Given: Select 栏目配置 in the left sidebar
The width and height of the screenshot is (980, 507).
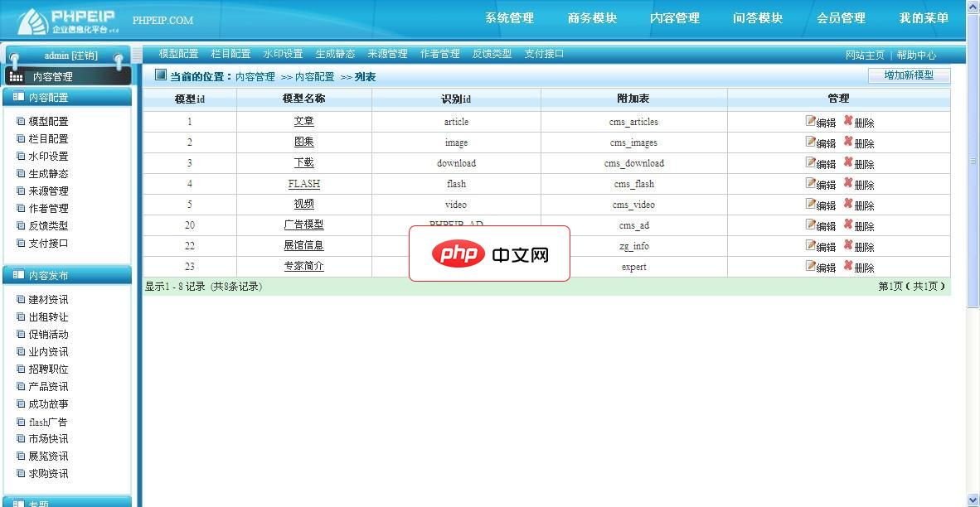Looking at the screenshot, I should [x=48, y=139].
